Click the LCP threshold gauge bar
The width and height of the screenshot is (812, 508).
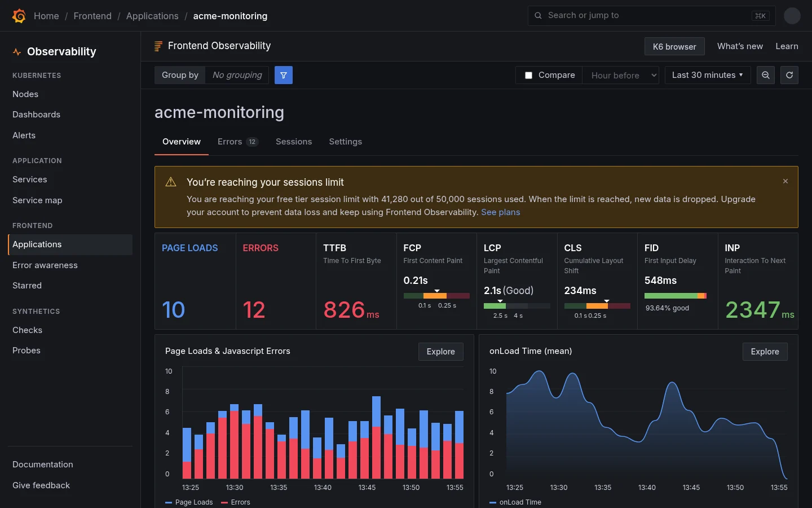click(x=517, y=306)
